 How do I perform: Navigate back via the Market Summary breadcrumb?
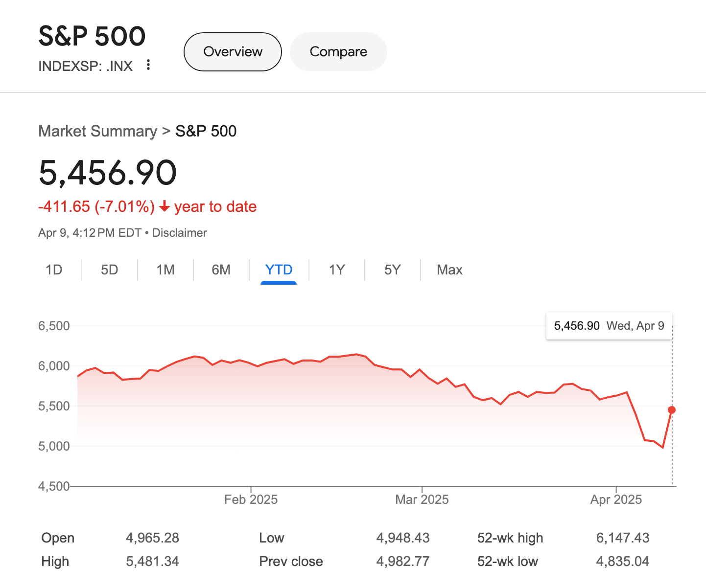[97, 131]
